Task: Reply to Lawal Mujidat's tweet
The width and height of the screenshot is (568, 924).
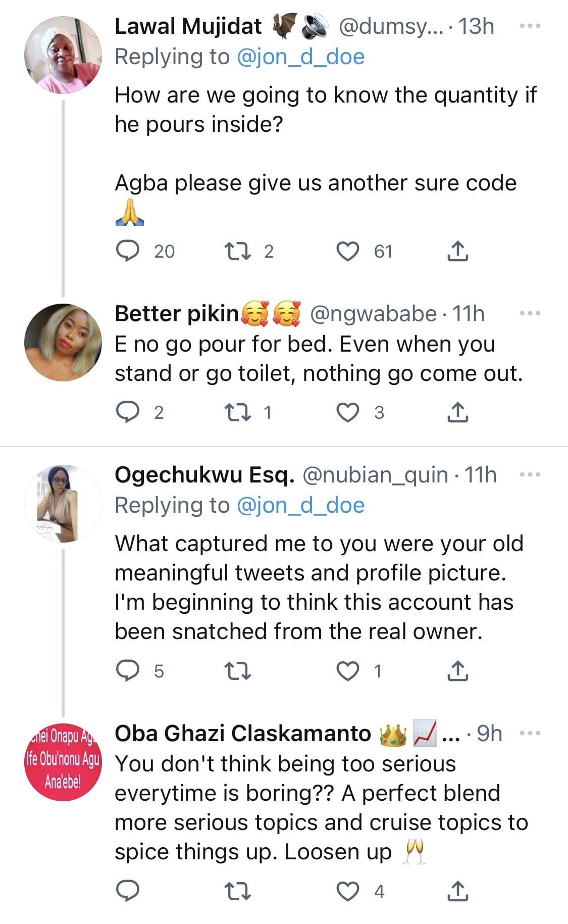Action: pyautogui.click(x=128, y=251)
